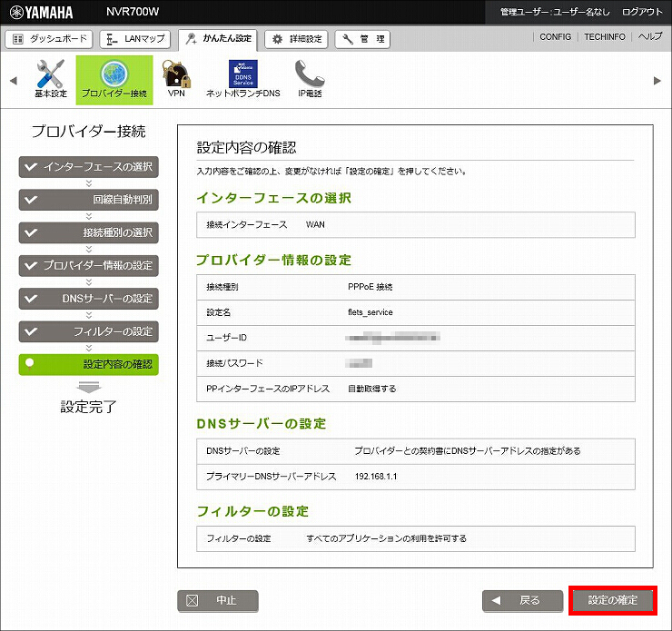Click the ログアウト link
Screen dimensions: 672x631
coord(642,12)
